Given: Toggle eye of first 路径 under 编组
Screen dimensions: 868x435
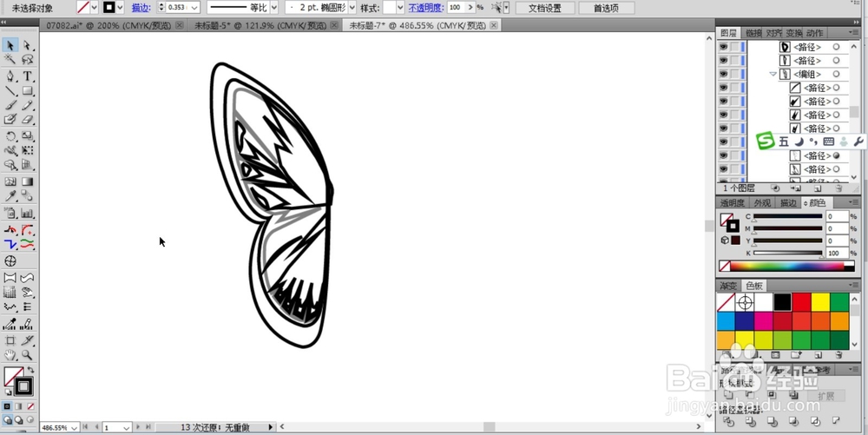Looking at the screenshot, I should (724, 88).
